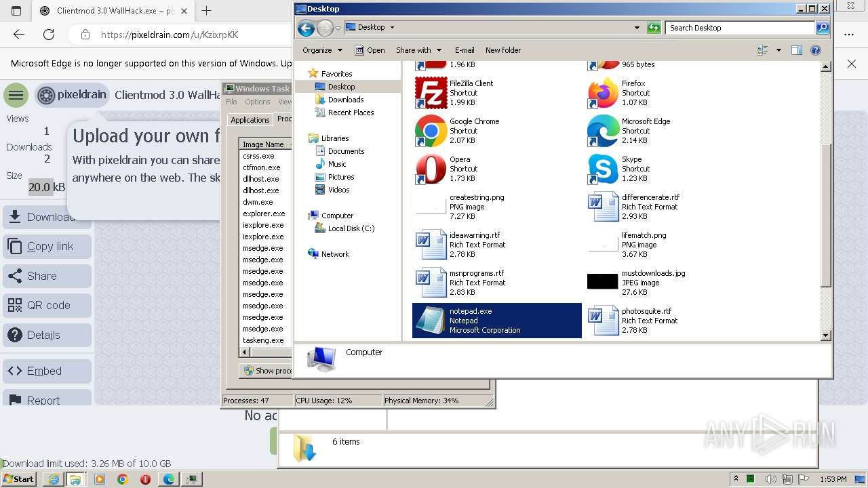Open File menu in Task Manager
The height and width of the screenshot is (488, 868).
point(231,102)
